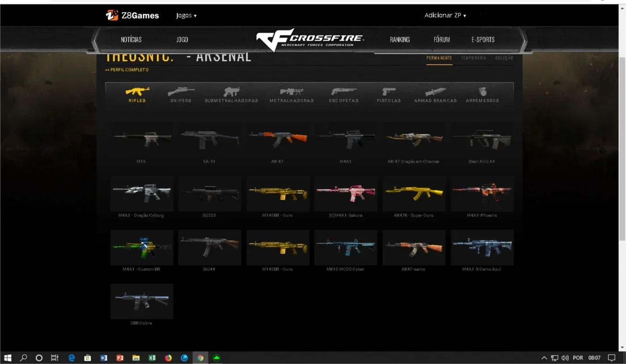The image size is (626, 364).
Task: Launch Firefox from the taskbar
Action: [168, 358]
